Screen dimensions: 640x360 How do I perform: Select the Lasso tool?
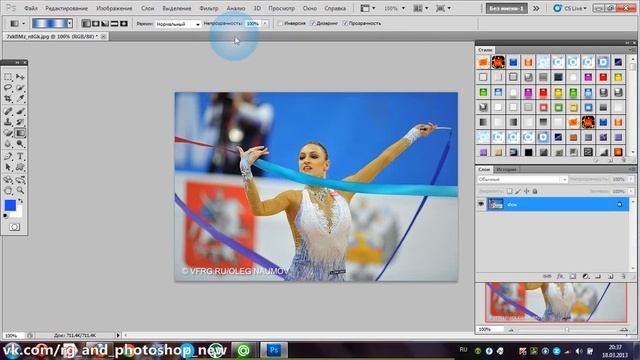point(8,88)
